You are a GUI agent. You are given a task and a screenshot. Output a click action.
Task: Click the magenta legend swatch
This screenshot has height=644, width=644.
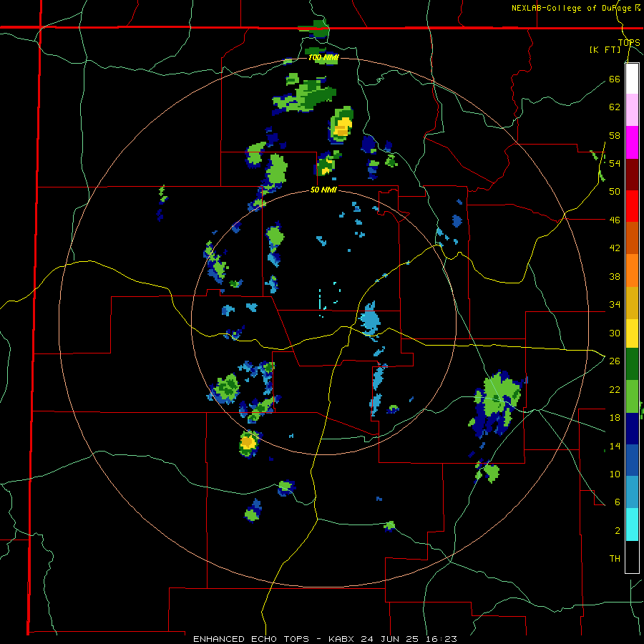632,142
